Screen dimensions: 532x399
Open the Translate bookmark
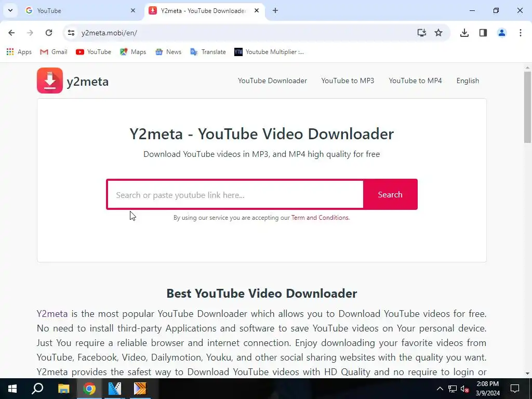208,52
